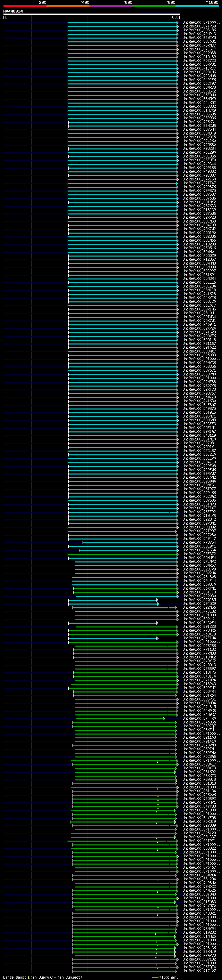
Task: Select the query name AV440914
Action: coord(13,11)
